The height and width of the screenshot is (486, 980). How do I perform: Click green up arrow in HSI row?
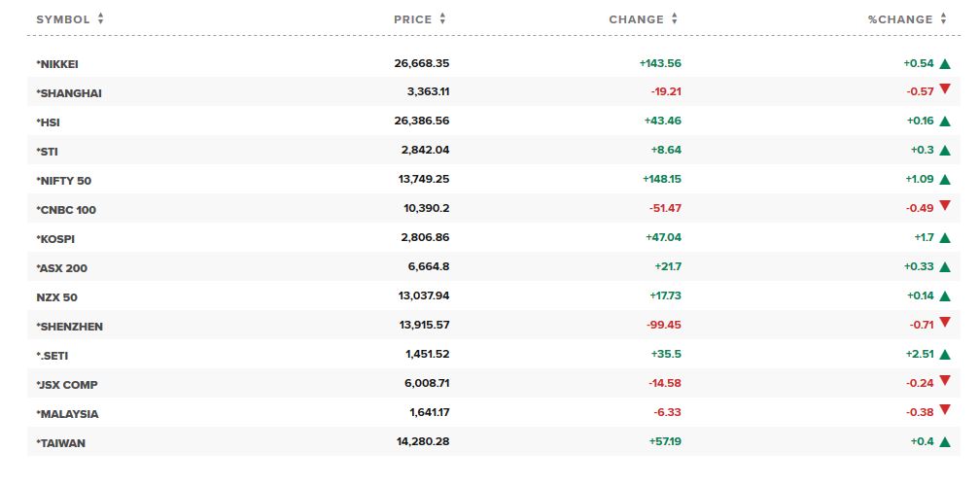pos(945,121)
